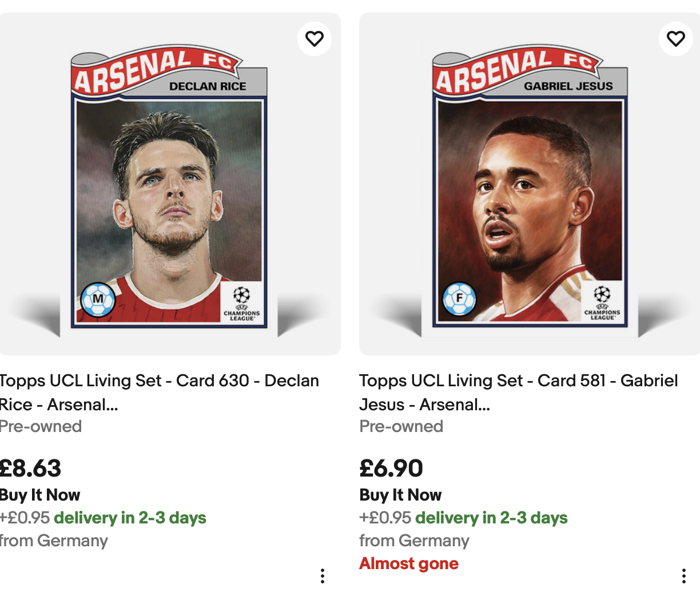Open the Gabriel Jesus card image
The image size is (700, 600).
click(x=530, y=184)
